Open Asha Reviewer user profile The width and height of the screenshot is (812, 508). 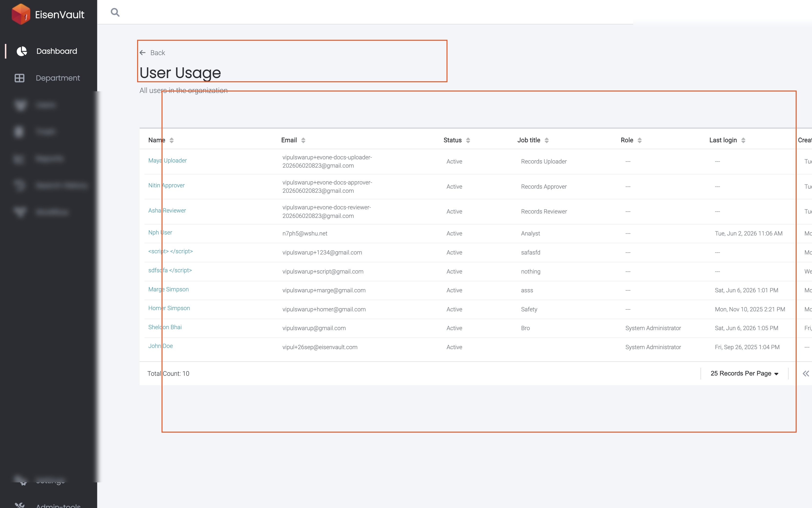pyautogui.click(x=167, y=211)
